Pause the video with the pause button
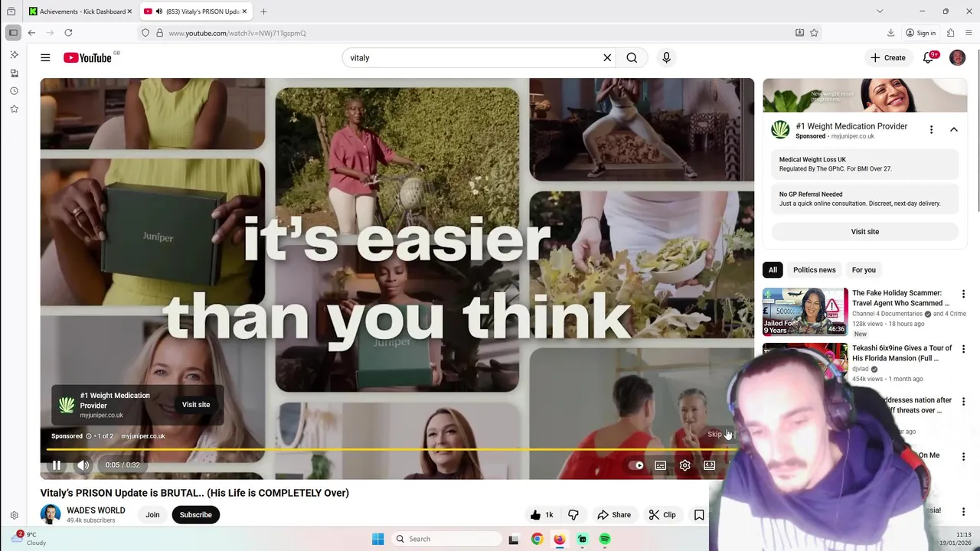The image size is (980, 551). click(57, 465)
